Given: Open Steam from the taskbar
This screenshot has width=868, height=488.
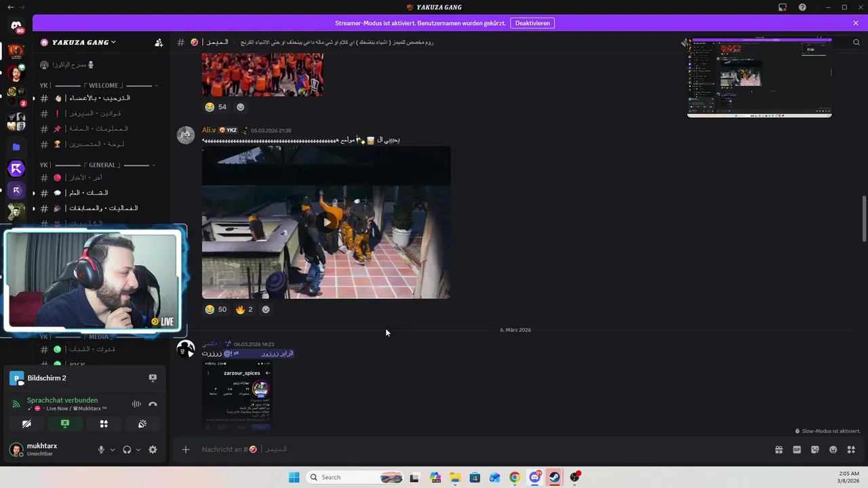Looking at the screenshot, I should (x=555, y=477).
